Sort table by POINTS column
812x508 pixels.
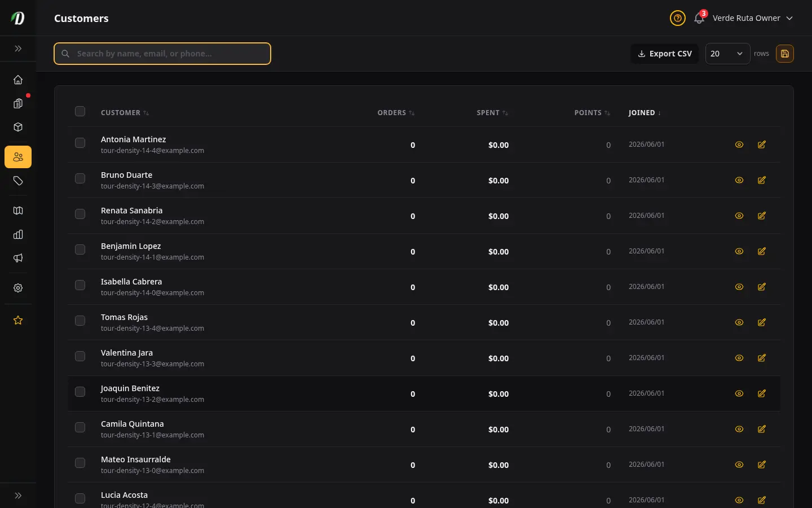pyautogui.click(x=592, y=113)
